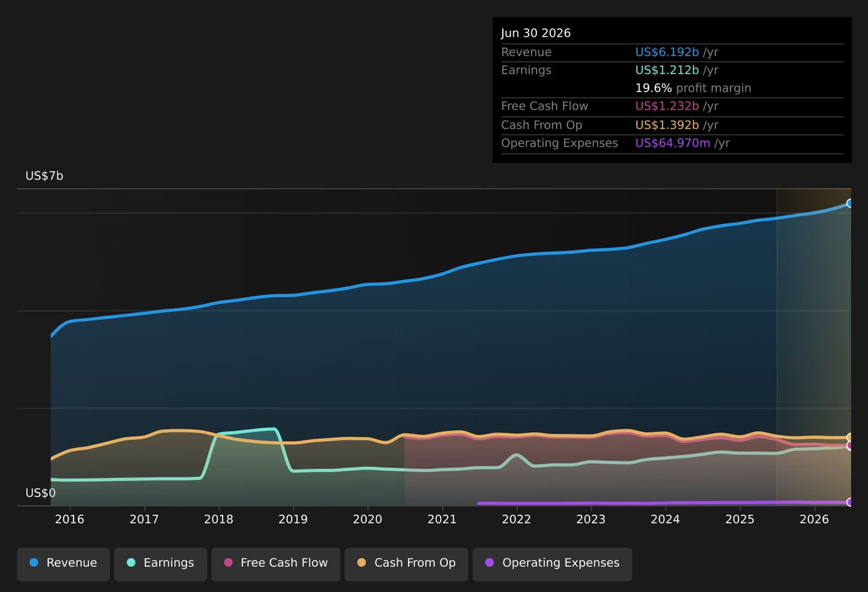
Task: Click the Jun 30 2026 tooltip date
Action: (536, 33)
